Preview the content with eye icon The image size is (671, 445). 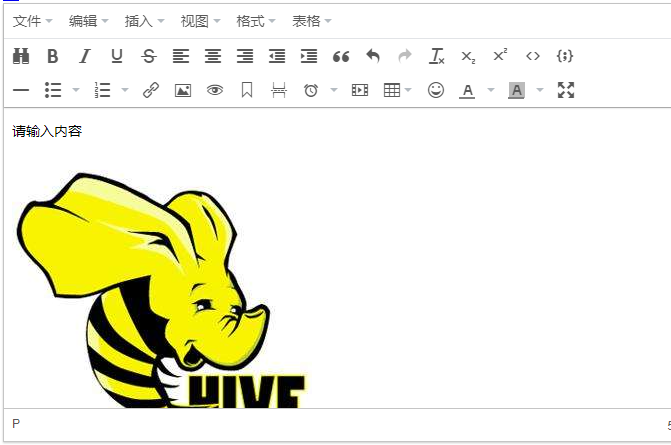[215, 90]
